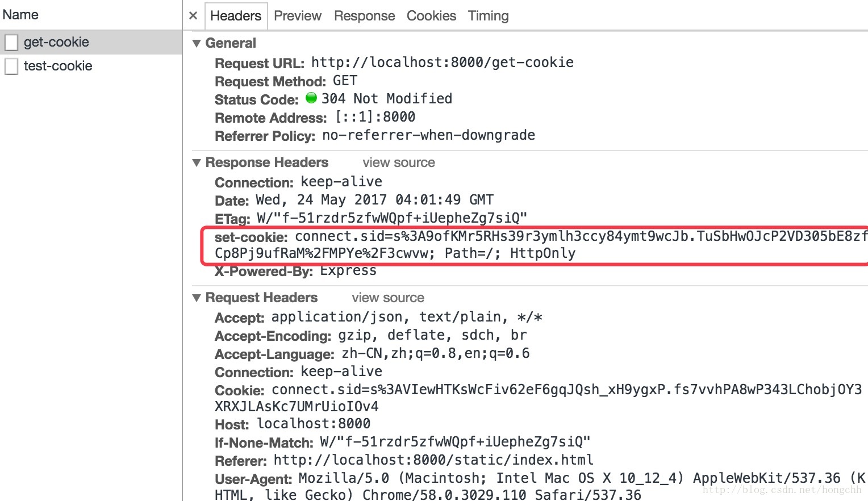Screen dimensions: 868x501
Task: Click the file icon beside test-cookie
Action: click(x=11, y=66)
